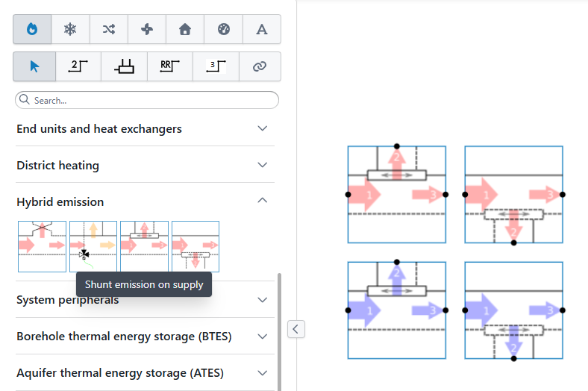Pick the RR pipe connection tool
588x391 pixels.
(x=170, y=66)
